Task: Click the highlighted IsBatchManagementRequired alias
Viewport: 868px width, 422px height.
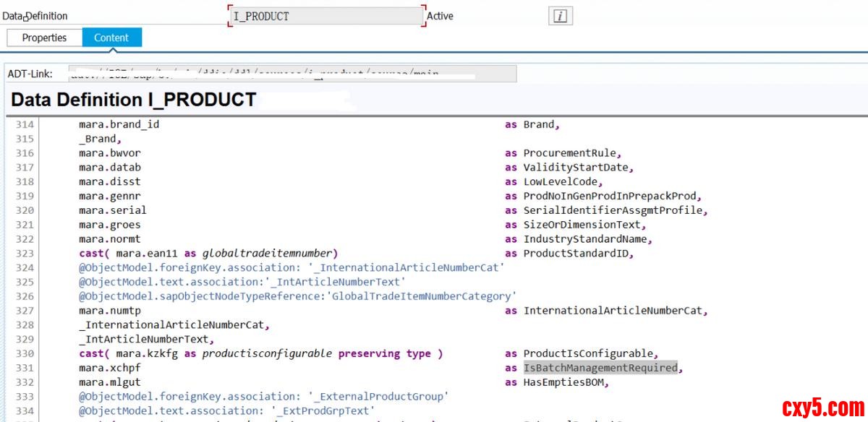Action: (x=600, y=368)
